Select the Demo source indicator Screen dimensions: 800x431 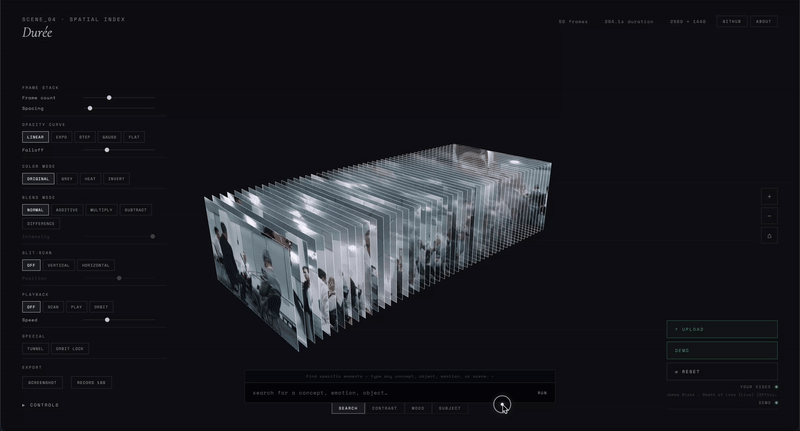(x=768, y=403)
